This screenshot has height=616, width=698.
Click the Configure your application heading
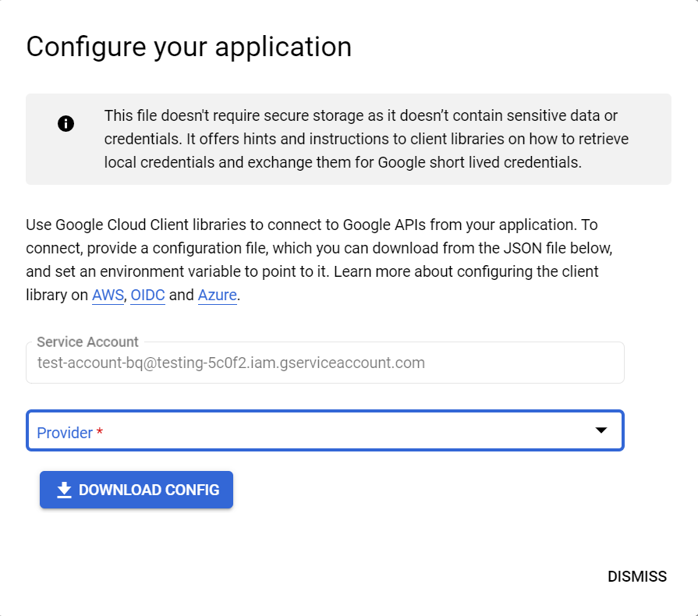(x=189, y=47)
